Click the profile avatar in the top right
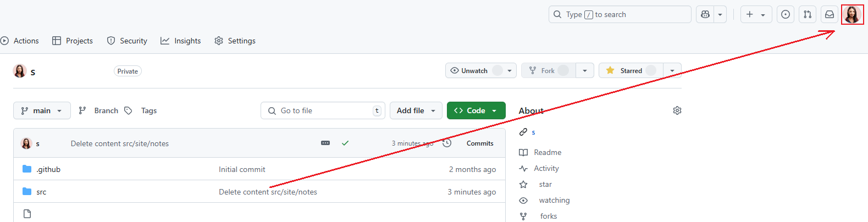The height and width of the screenshot is (222, 868). click(852, 15)
